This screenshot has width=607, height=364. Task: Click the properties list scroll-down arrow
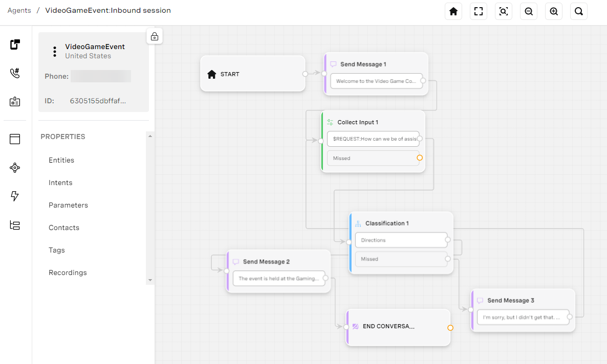click(x=150, y=280)
